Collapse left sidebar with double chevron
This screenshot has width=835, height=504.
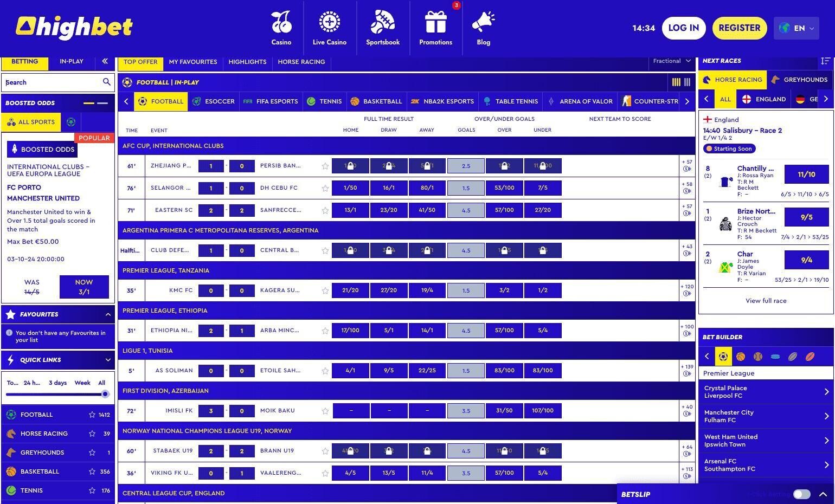(x=105, y=61)
